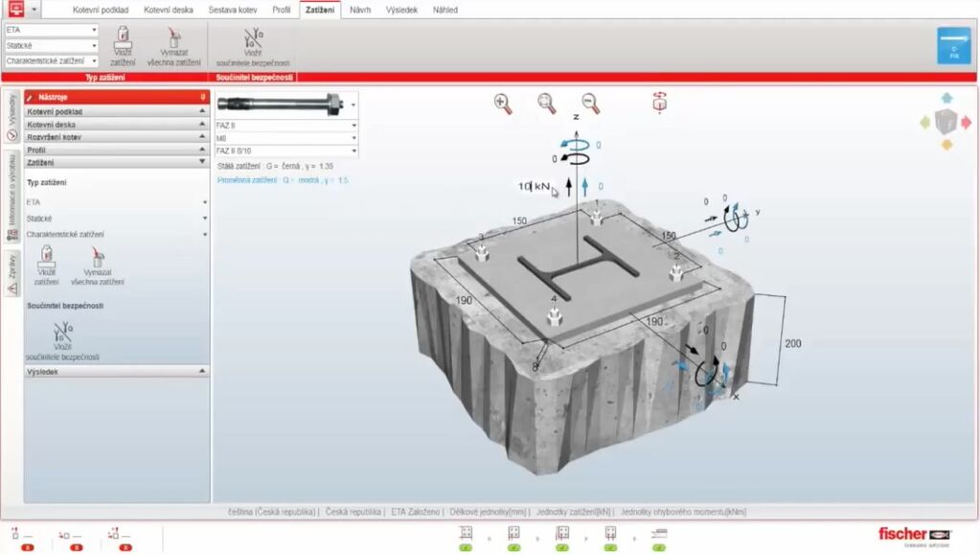The height and width of the screenshot is (555, 980).
Task: Open the FAZ II anchor family dropdown
Action: (x=286, y=126)
